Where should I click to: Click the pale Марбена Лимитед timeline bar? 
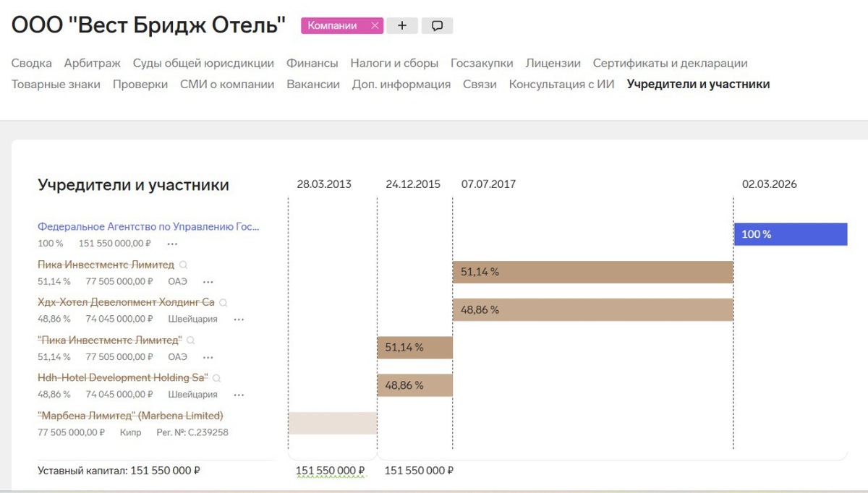(333, 423)
